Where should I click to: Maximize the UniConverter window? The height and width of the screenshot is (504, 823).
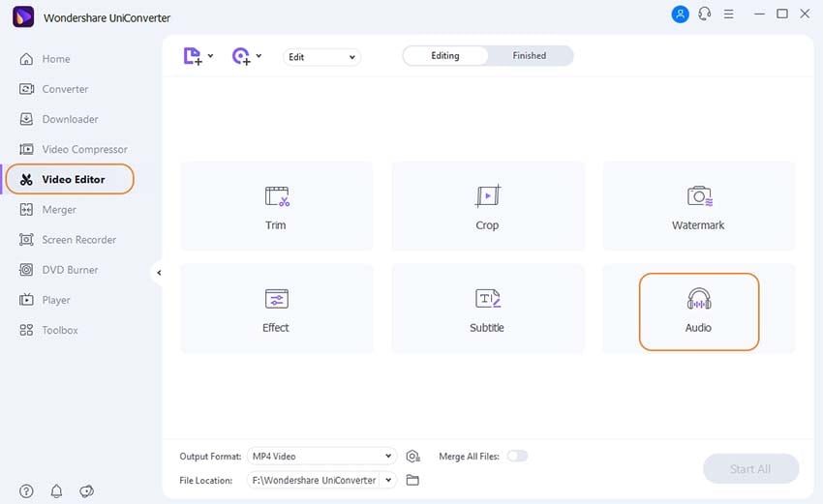(782, 14)
